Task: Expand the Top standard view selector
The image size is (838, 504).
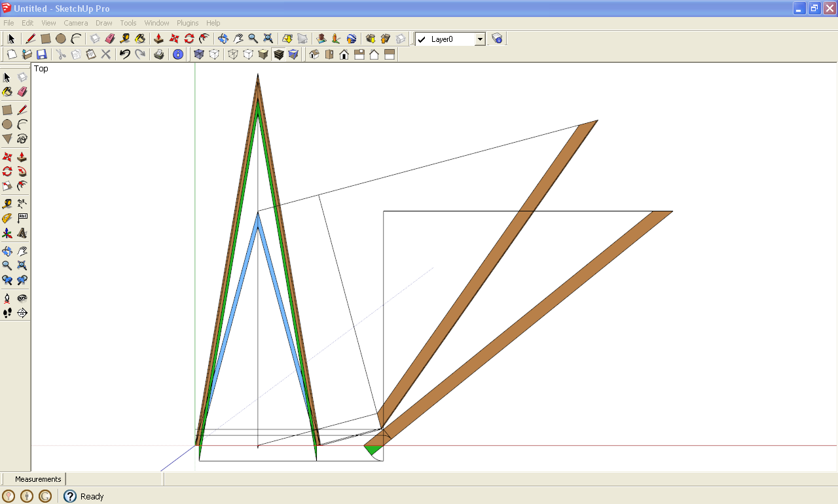Action: pyautogui.click(x=41, y=68)
